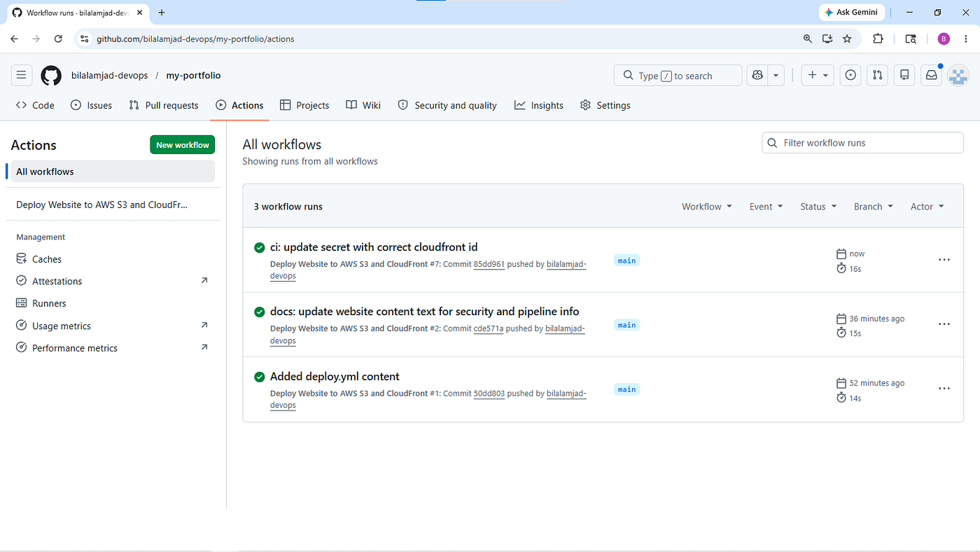Open a new browser tab

(162, 13)
